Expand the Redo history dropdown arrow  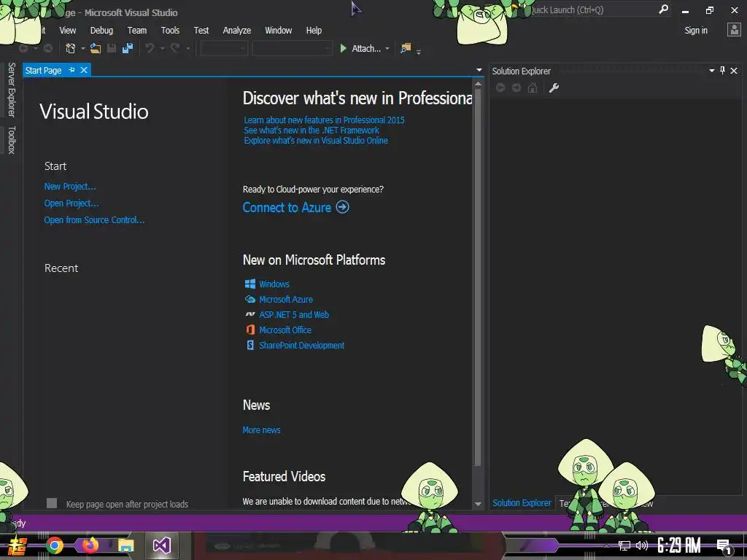click(x=187, y=49)
